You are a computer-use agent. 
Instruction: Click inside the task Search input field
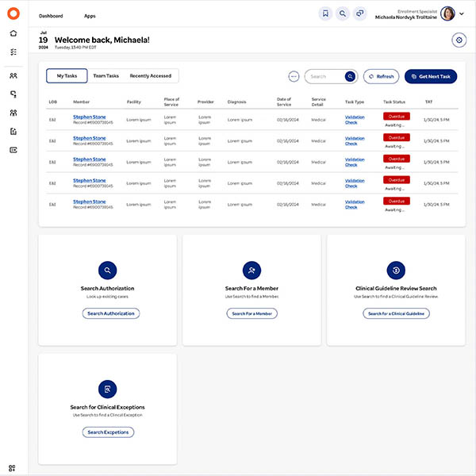tap(325, 76)
